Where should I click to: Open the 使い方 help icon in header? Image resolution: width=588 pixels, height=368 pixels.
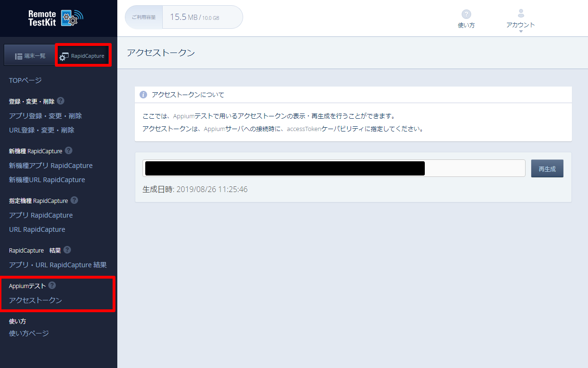tap(466, 19)
